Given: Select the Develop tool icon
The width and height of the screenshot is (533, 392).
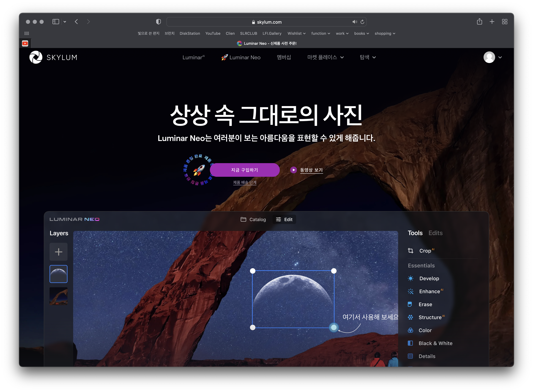Looking at the screenshot, I should click(410, 278).
